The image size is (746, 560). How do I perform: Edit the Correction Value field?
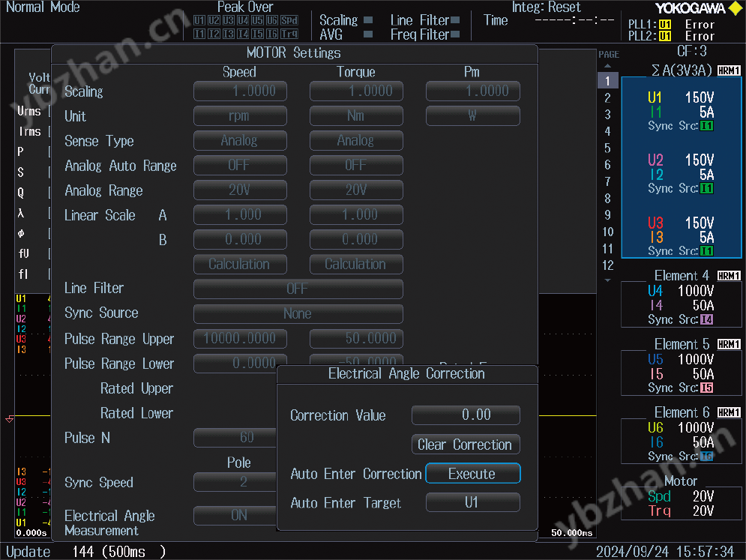click(x=465, y=415)
